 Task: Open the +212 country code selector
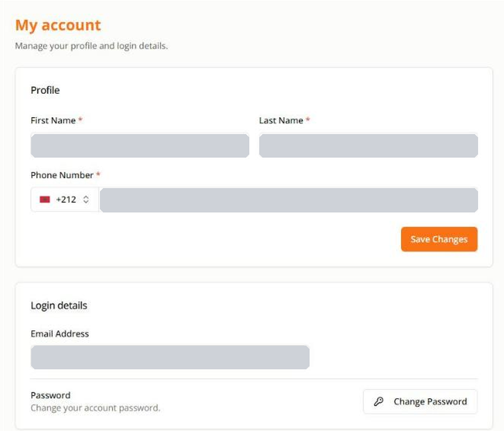pos(65,199)
